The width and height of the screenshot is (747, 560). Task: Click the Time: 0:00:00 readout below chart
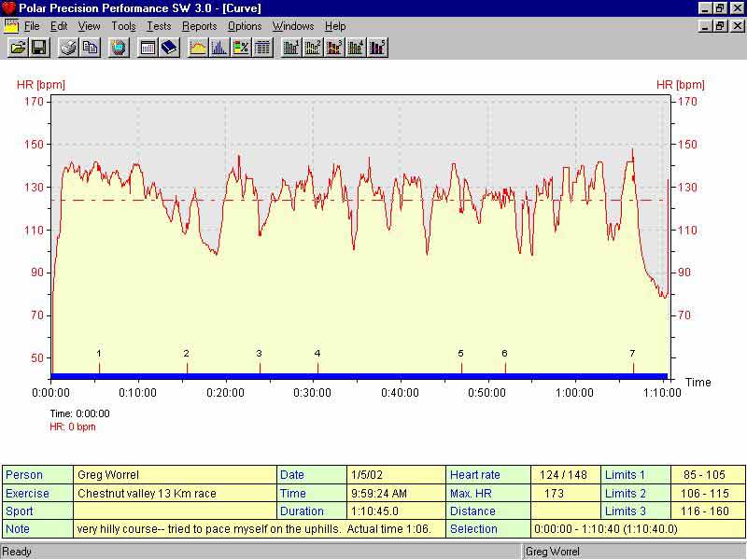(79, 413)
